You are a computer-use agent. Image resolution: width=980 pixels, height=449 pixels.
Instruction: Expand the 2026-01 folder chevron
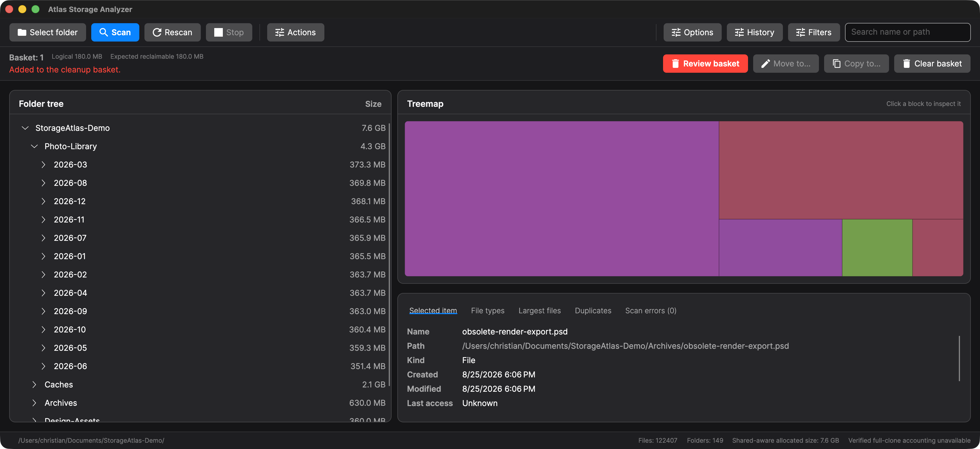[x=43, y=256]
